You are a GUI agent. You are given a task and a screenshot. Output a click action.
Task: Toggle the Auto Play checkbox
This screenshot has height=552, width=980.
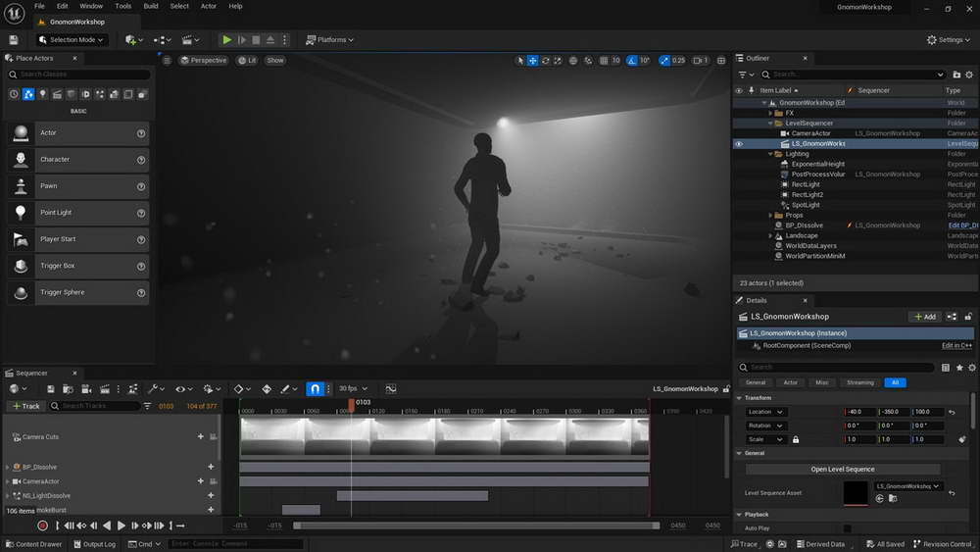point(848,528)
